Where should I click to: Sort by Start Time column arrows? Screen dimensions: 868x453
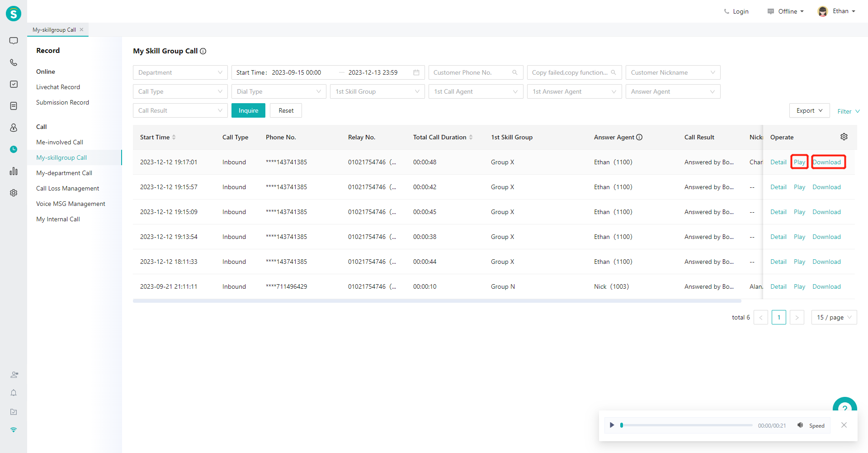(x=174, y=137)
